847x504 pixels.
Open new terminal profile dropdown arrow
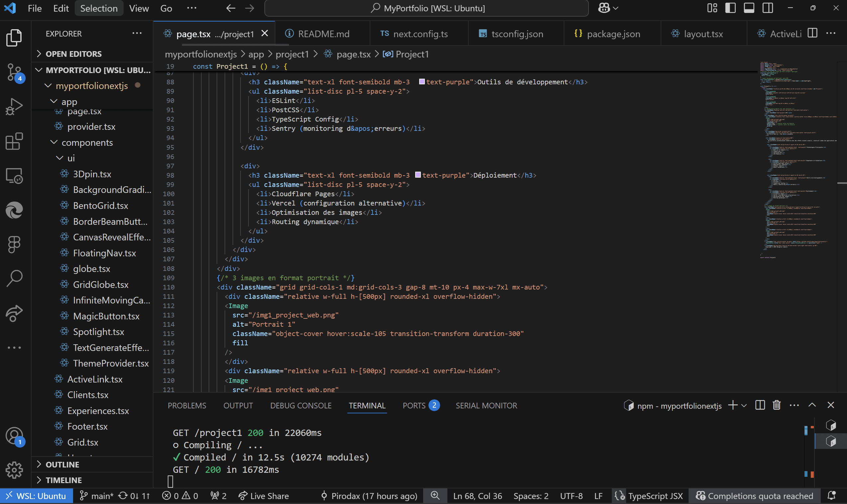click(x=744, y=405)
